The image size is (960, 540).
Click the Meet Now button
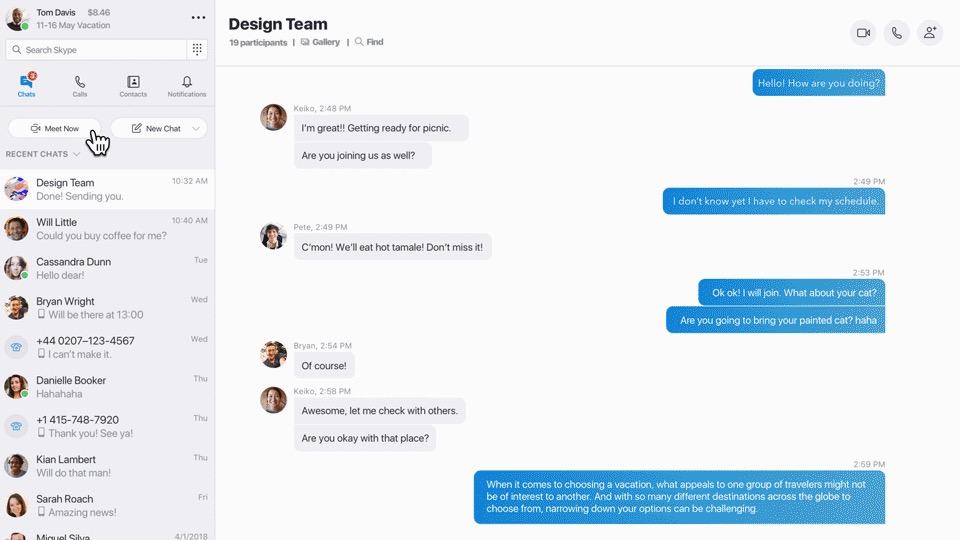[55, 129]
